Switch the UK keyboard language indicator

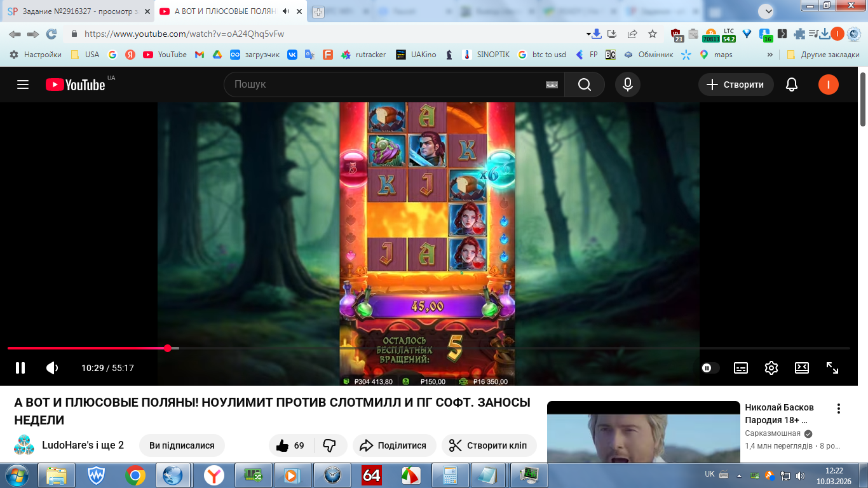[x=710, y=475]
